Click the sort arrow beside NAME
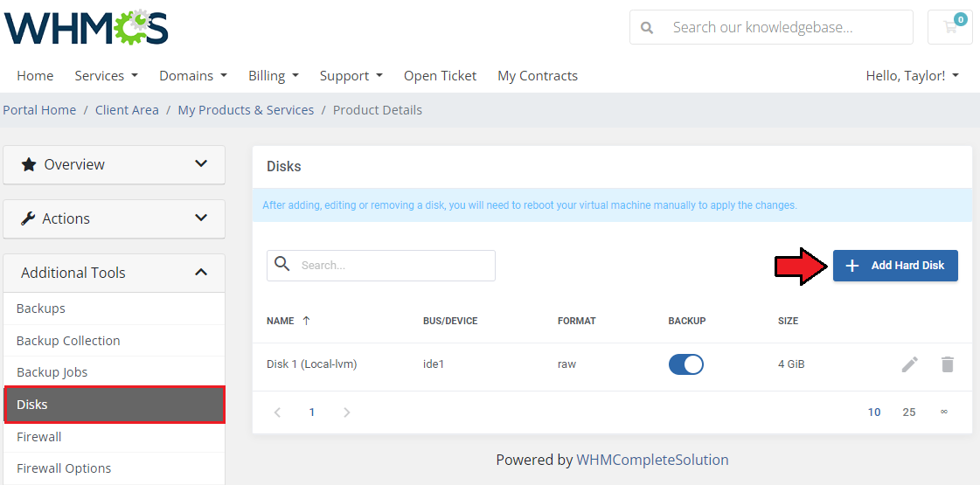The width and height of the screenshot is (980, 485). 306,321
